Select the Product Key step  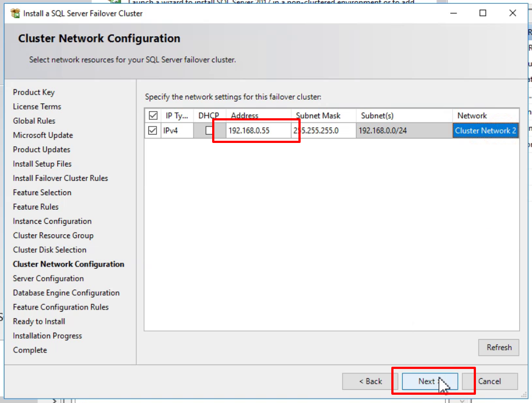coord(34,92)
